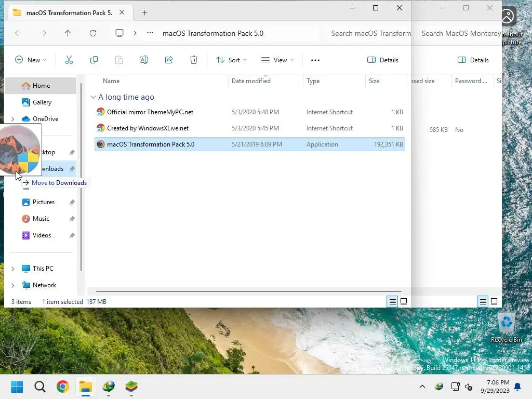The height and width of the screenshot is (399, 532).
Task: Click the horizontal scrollbar in file list
Action: click(x=249, y=291)
